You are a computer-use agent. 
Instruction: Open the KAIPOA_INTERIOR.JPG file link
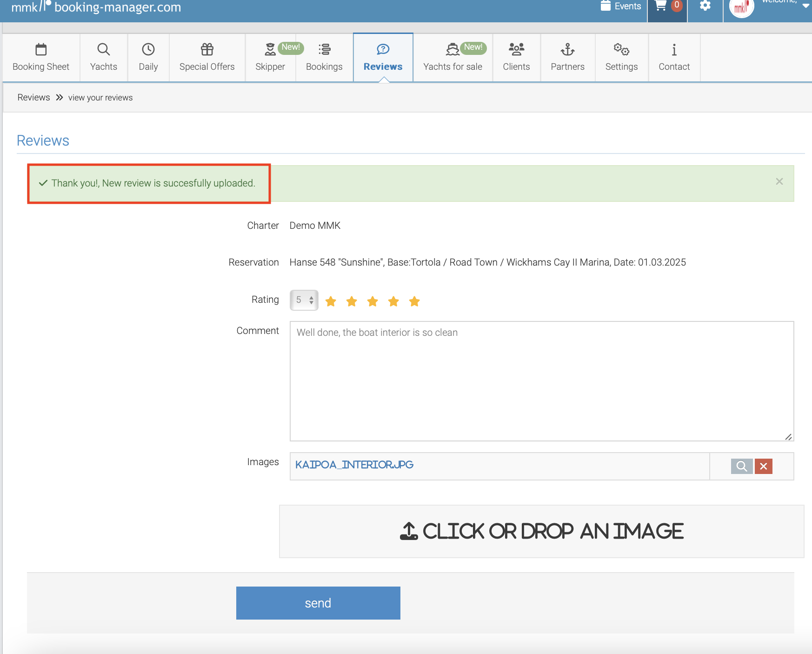(354, 465)
